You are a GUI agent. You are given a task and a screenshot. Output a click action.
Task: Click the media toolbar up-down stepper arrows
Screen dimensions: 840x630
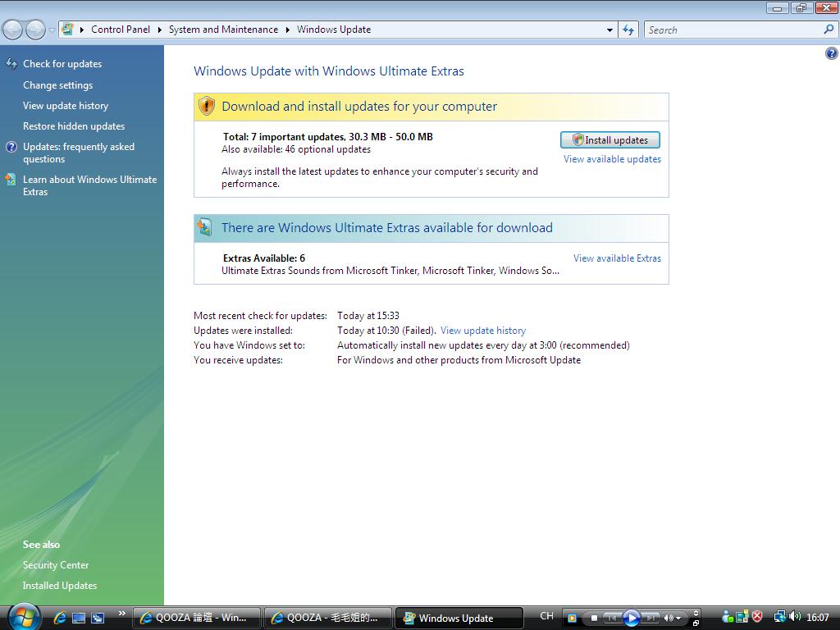pyautogui.click(x=696, y=613)
